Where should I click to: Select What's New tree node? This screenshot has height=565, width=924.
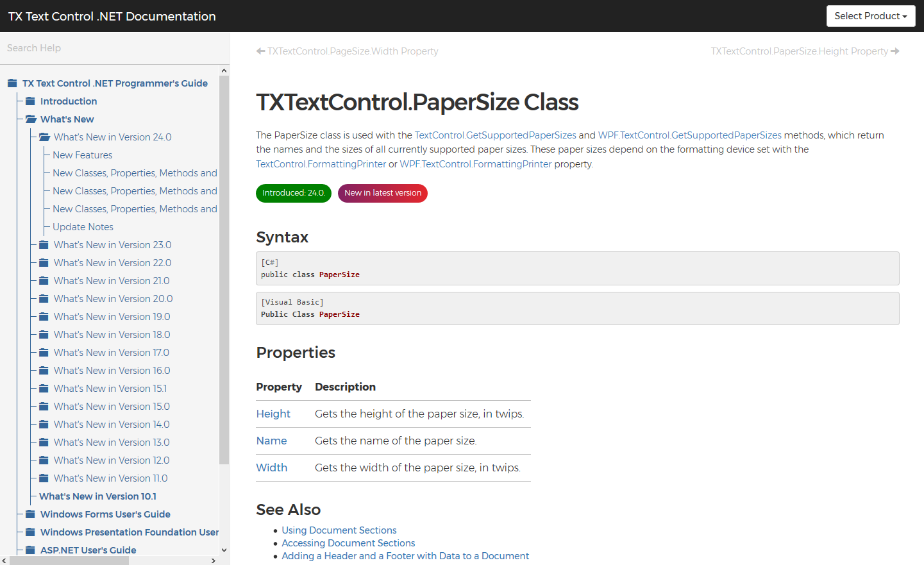point(67,119)
